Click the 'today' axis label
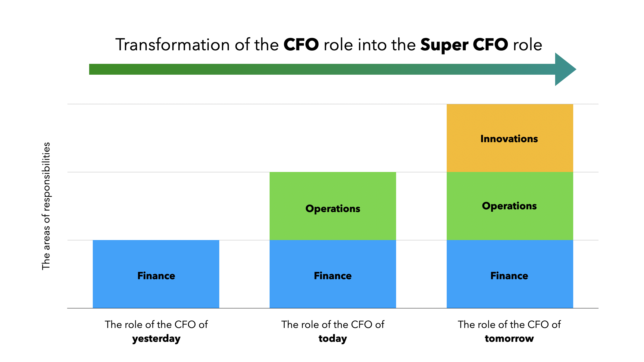The image size is (644, 362). point(333,339)
